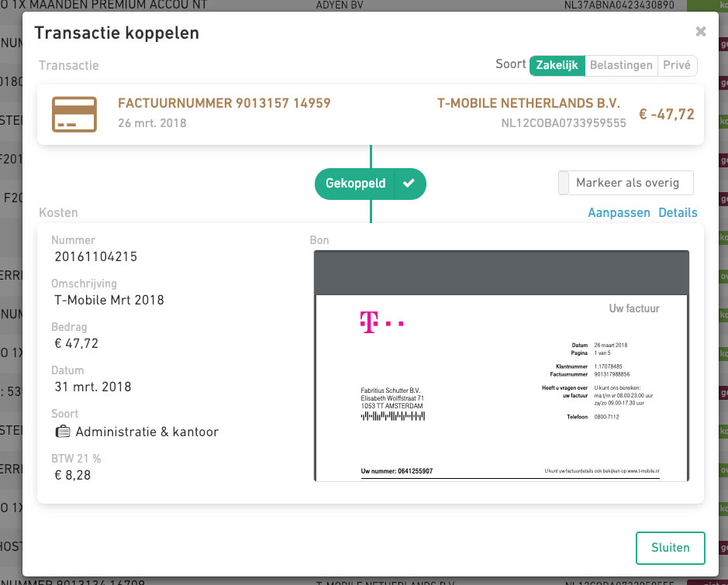
Task: Click the IBAN NL12COBA0733959555
Action: pyautogui.click(x=564, y=123)
